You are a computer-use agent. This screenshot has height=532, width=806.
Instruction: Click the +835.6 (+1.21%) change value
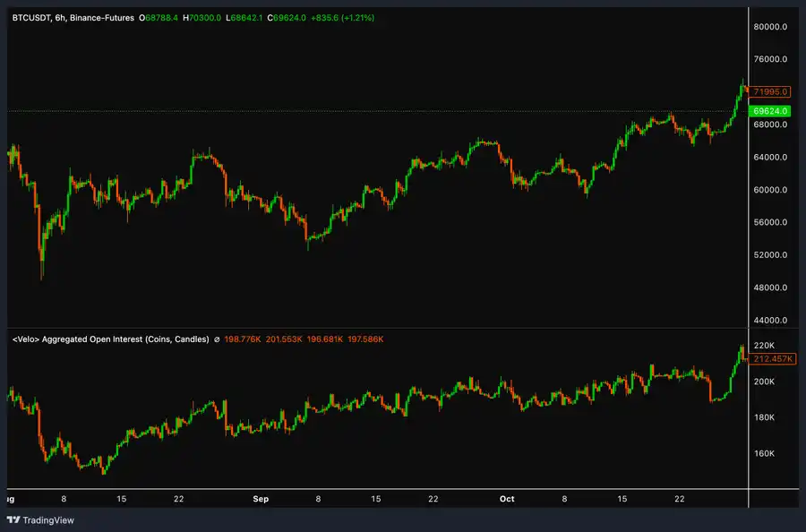342,17
